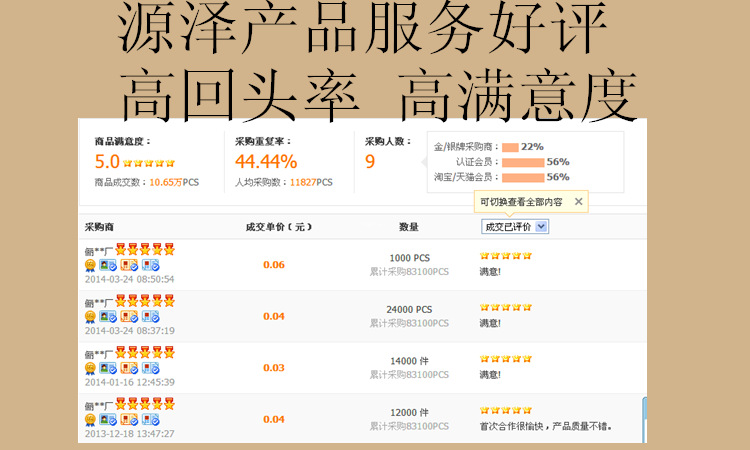Close the 可切换查看全部内容 tooltip
This screenshot has width=750, height=450.
[x=578, y=202]
